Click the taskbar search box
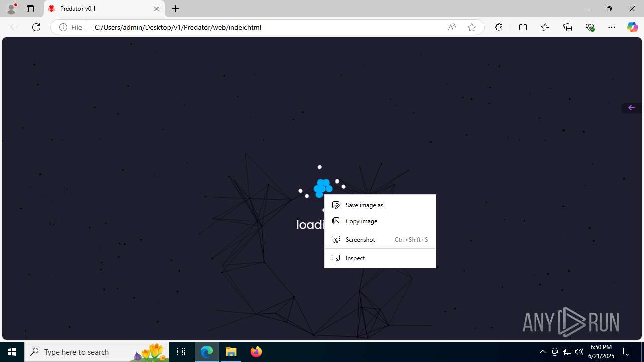Viewport: 644px width, 362px height. pos(97,352)
